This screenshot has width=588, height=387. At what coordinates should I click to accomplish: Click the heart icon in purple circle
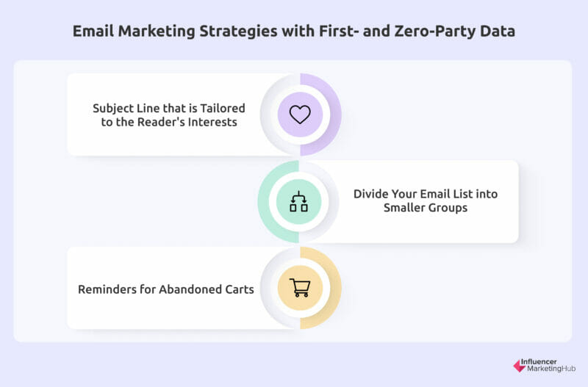click(300, 115)
